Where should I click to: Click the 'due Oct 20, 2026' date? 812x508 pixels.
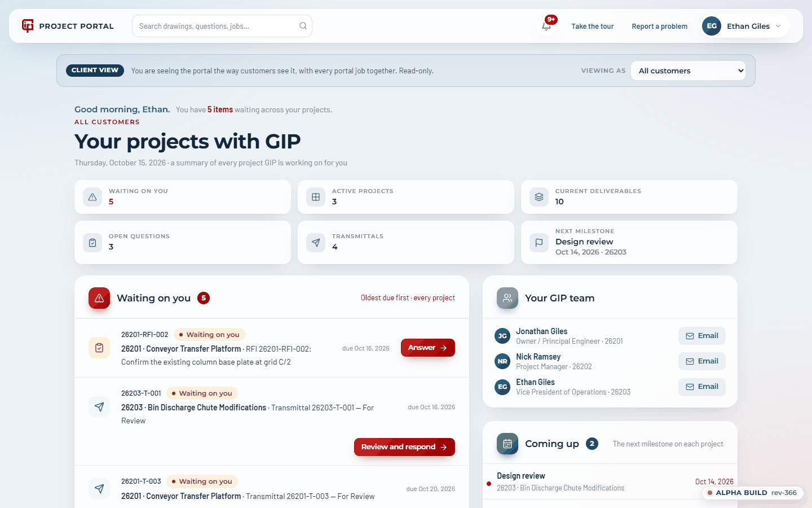[431, 489]
